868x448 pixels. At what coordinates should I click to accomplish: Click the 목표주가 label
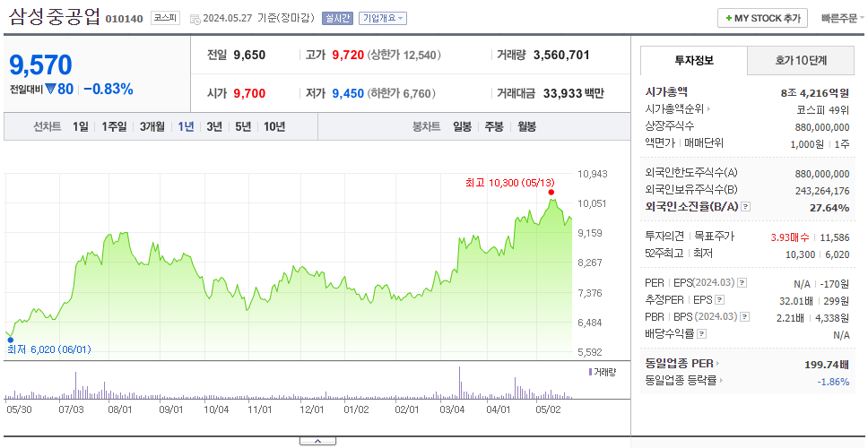click(714, 237)
